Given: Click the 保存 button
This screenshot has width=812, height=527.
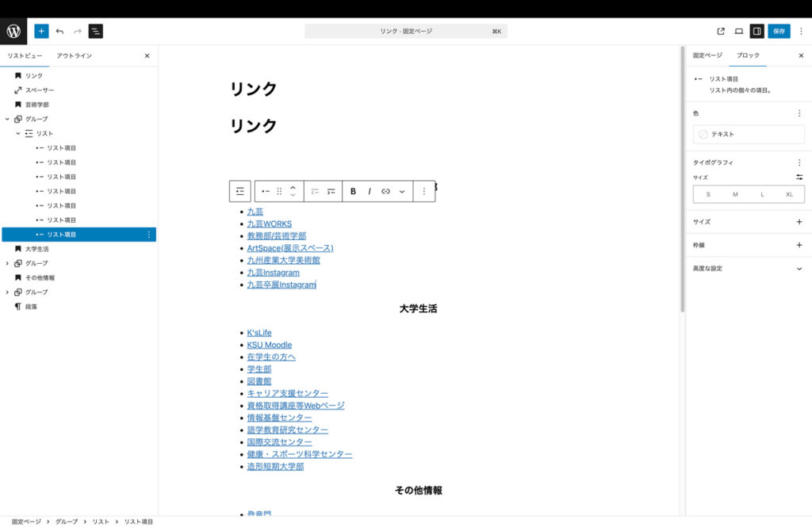Looking at the screenshot, I should [779, 31].
